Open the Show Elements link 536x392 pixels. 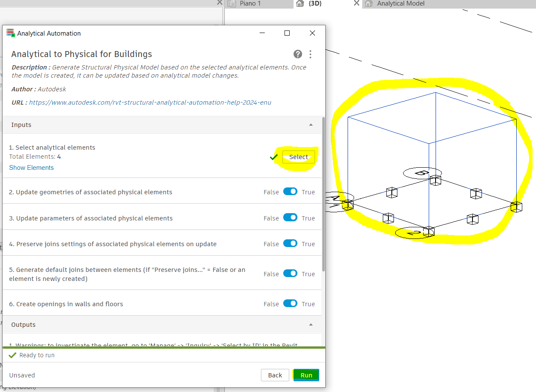[x=31, y=168]
